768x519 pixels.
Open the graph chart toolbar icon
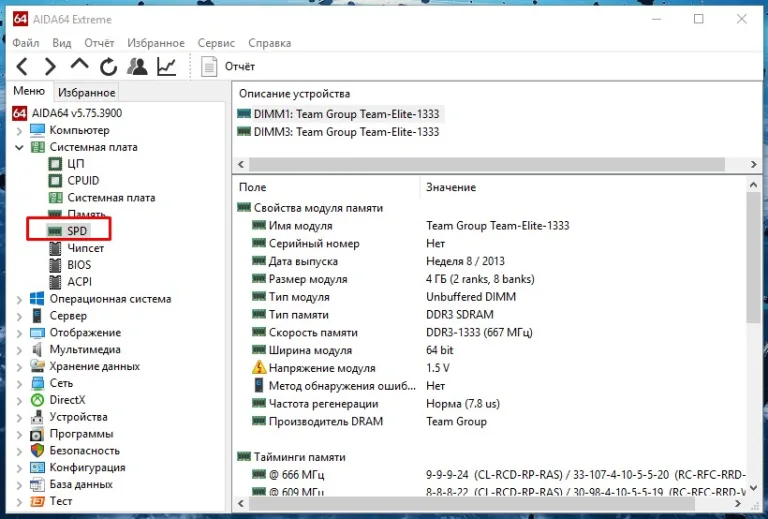167,66
